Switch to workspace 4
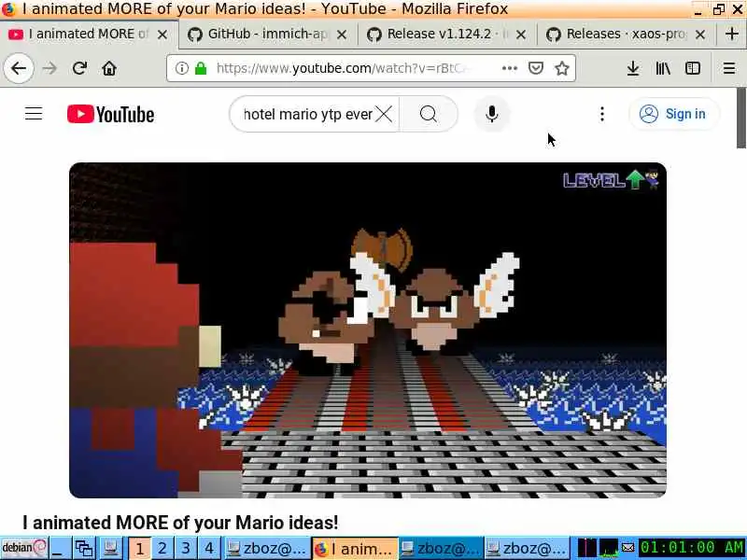 pyautogui.click(x=208, y=548)
